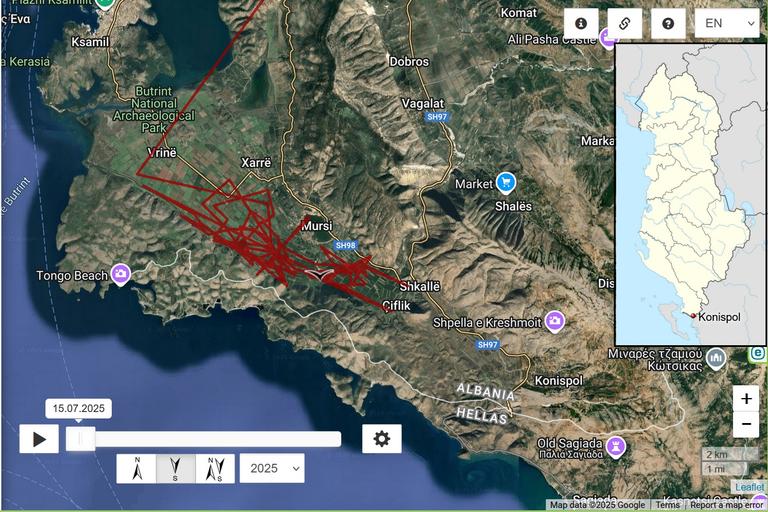Click the Shpella e Kreshmoit camera marker
This screenshot has height=512, width=768.
pos(554,321)
